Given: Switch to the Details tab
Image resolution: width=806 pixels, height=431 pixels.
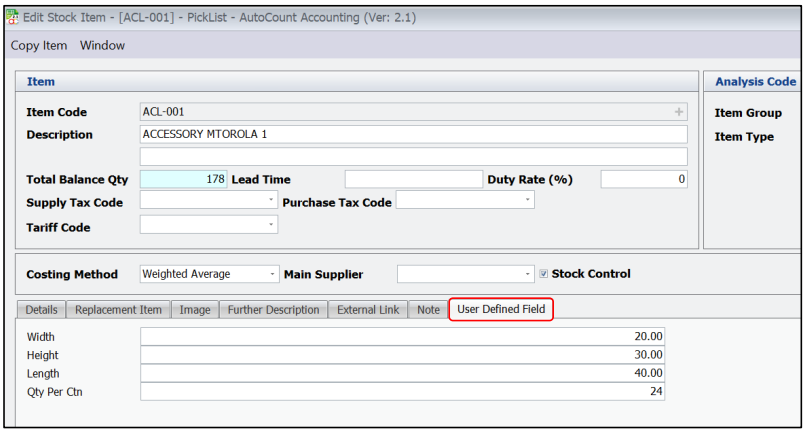Looking at the screenshot, I should pos(41,310).
